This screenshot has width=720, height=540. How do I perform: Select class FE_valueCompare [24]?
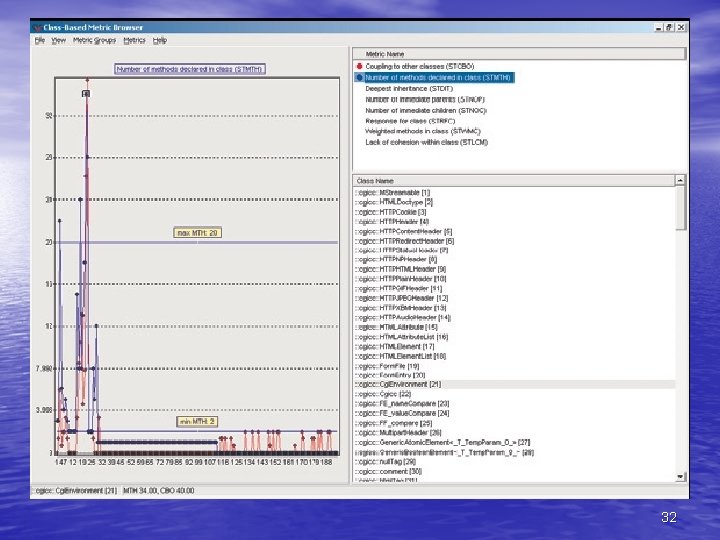pos(402,413)
